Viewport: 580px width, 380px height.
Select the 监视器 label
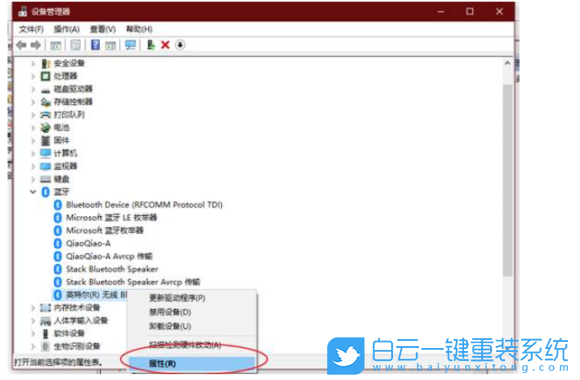65,167
